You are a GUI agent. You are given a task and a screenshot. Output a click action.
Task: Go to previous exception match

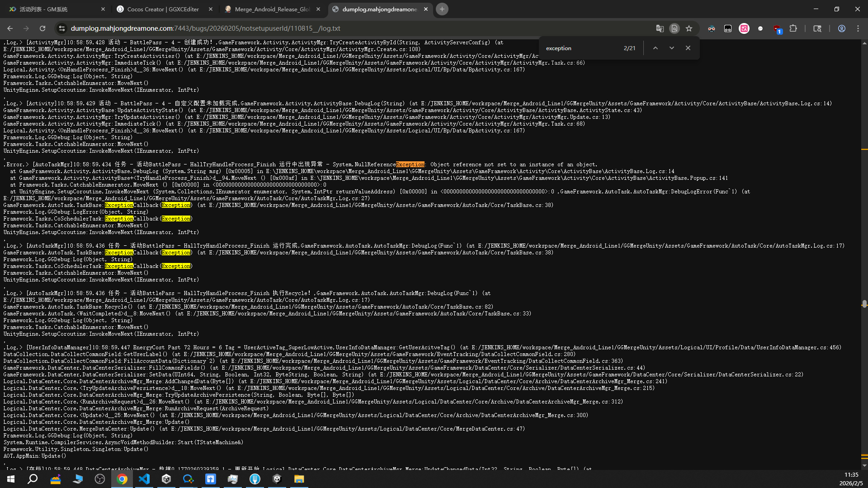pos(656,48)
